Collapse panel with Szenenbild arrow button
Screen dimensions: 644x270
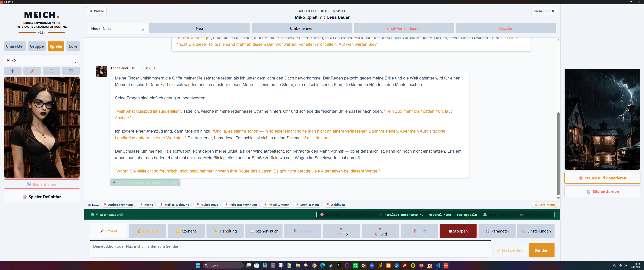(544, 11)
